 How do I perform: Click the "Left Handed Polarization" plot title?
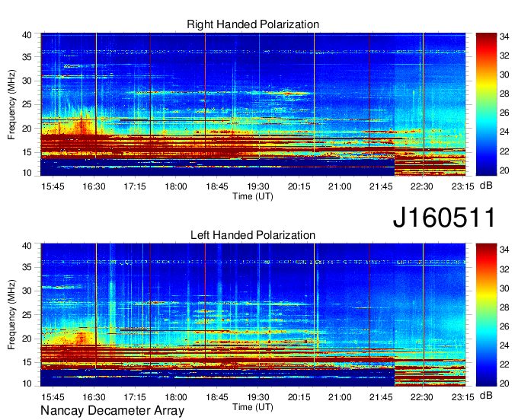pos(253,235)
